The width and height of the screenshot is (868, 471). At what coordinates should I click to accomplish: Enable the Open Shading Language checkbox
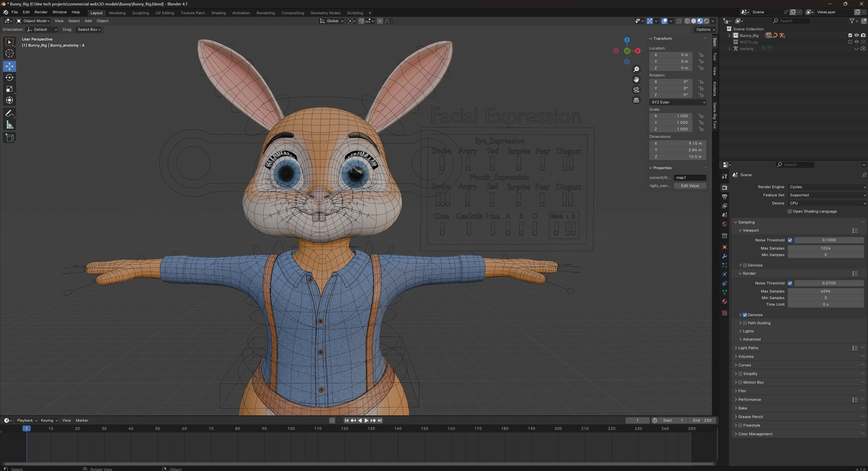click(x=790, y=212)
